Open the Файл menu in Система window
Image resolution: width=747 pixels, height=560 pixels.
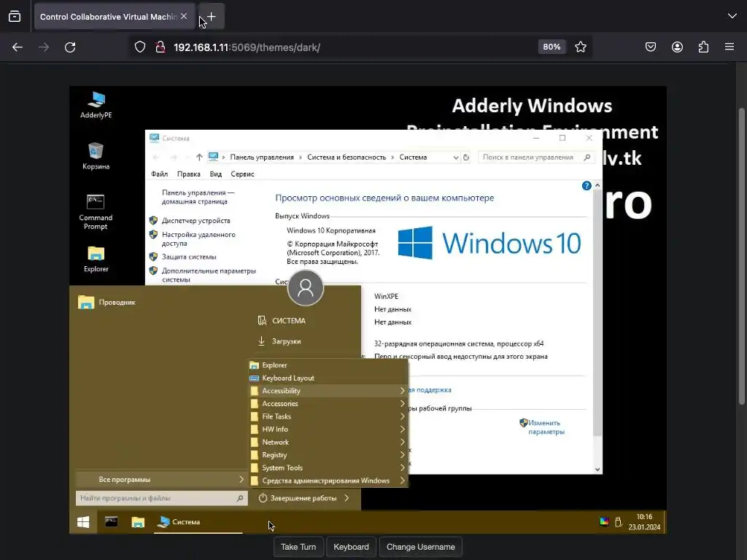pos(159,174)
